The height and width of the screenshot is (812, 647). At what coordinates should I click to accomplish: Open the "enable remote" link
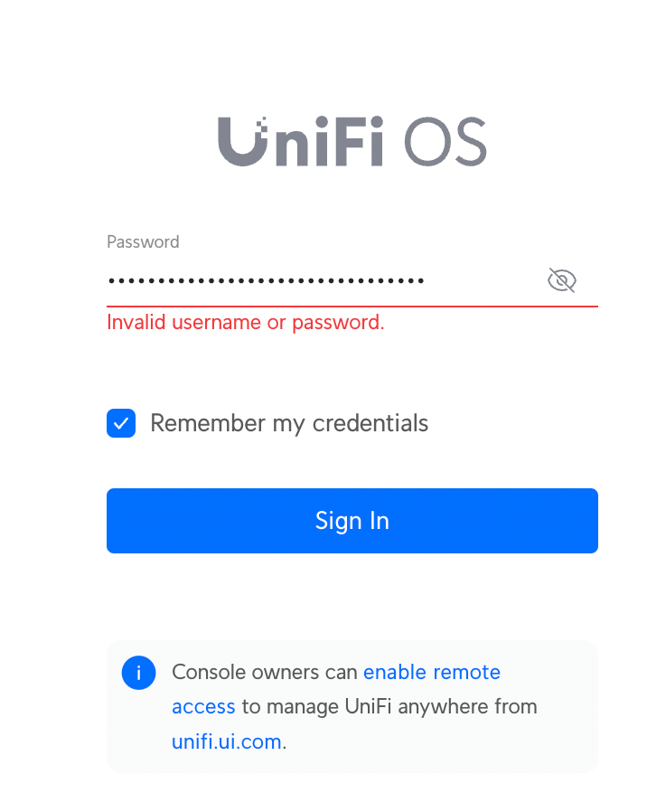point(432,672)
